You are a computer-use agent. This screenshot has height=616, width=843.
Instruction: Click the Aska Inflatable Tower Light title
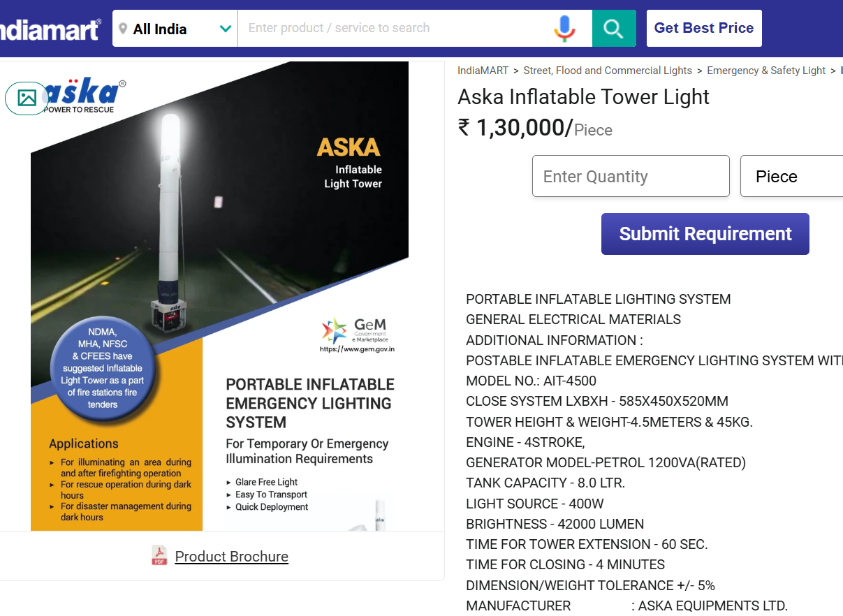[x=583, y=97]
